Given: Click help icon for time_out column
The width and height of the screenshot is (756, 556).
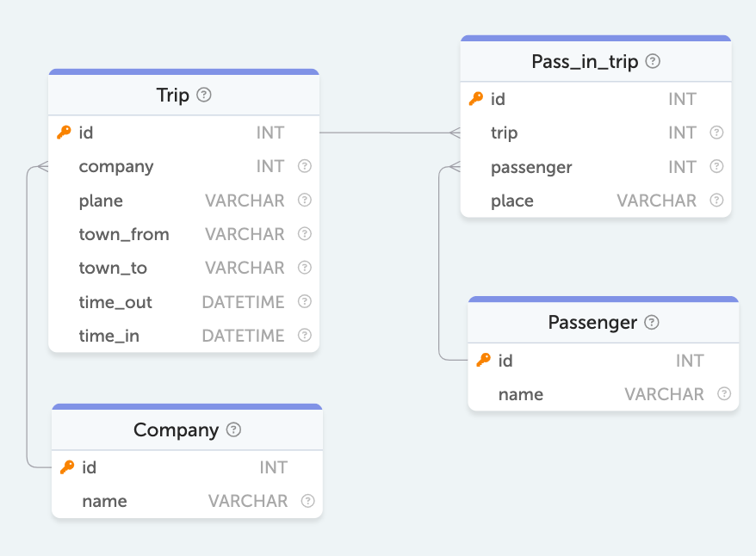Looking at the screenshot, I should point(304,302).
